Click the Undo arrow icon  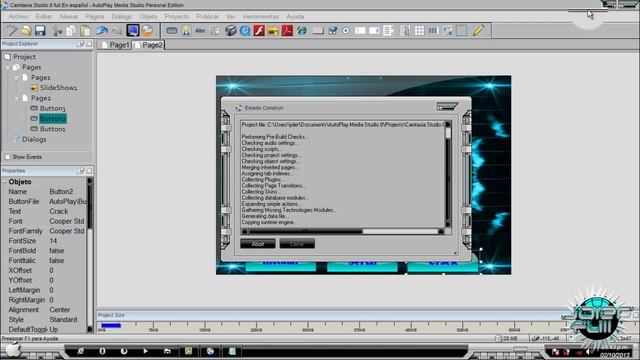102,31
